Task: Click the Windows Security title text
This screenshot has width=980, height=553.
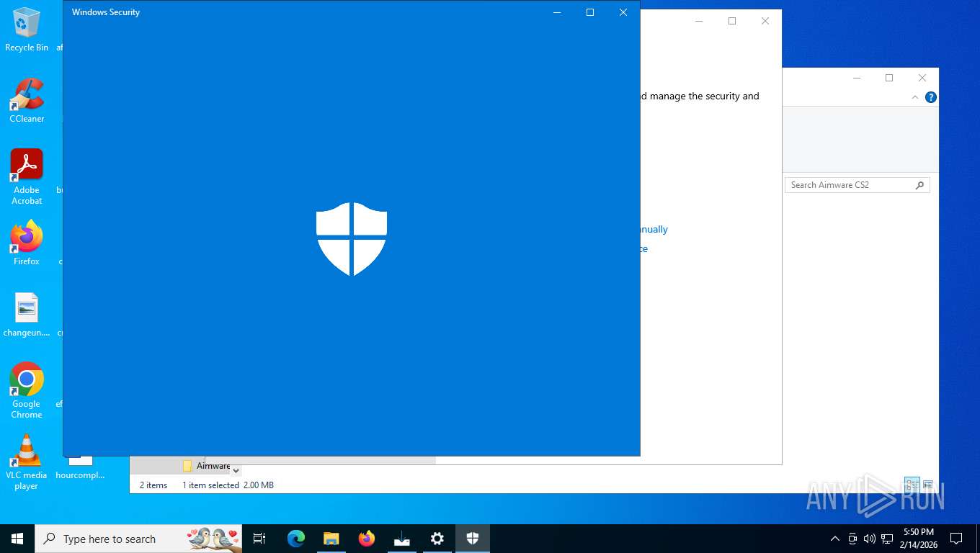Action: click(106, 12)
